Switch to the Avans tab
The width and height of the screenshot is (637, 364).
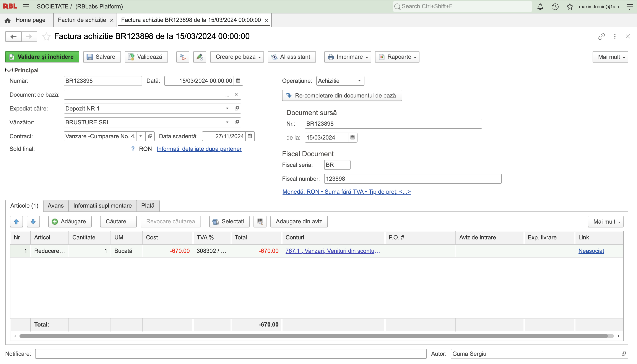tap(56, 205)
